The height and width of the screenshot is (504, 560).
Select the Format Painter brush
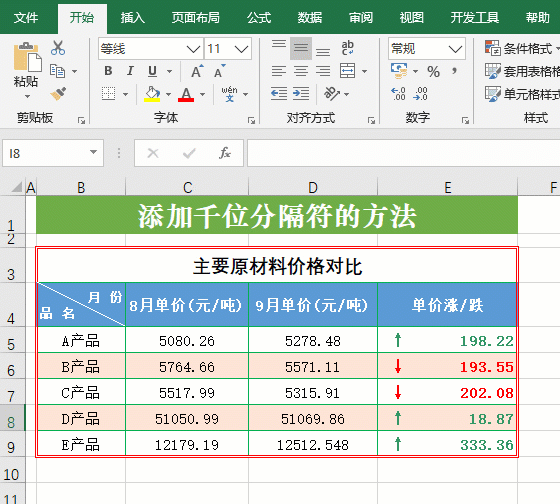tap(58, 94)
